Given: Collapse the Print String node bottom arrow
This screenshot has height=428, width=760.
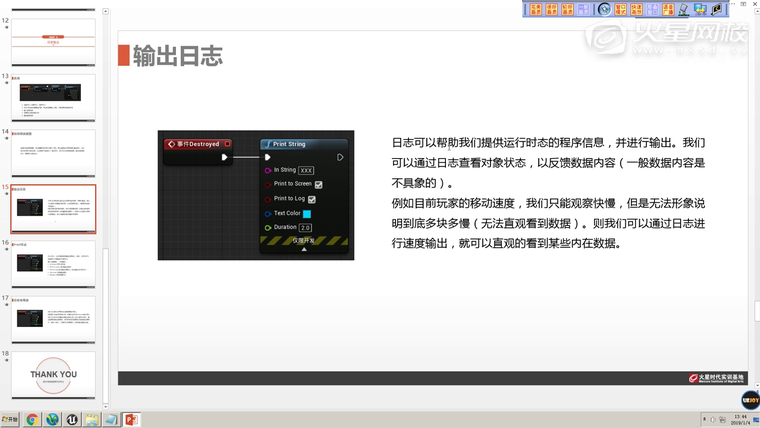Looking at the screenshot, I should [x=304, y=249].
